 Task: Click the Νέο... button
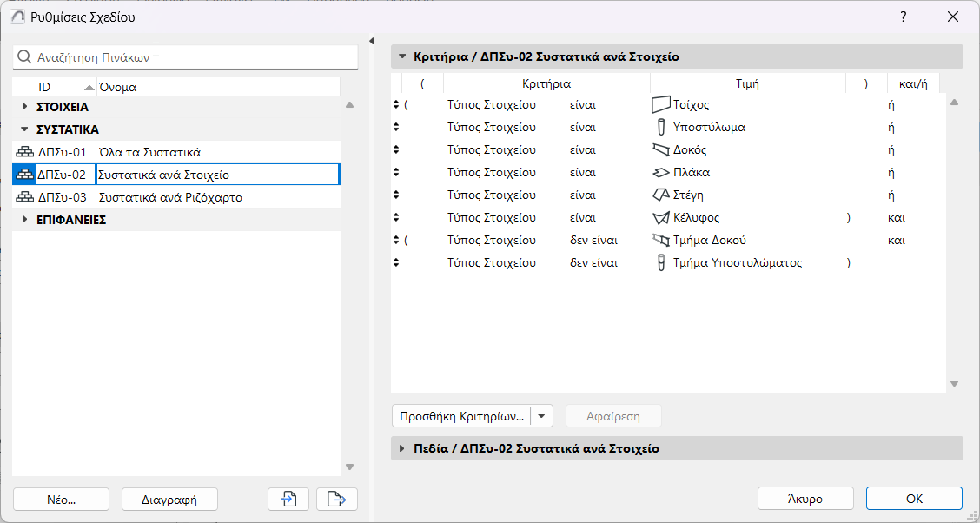(x=61, y=500)
